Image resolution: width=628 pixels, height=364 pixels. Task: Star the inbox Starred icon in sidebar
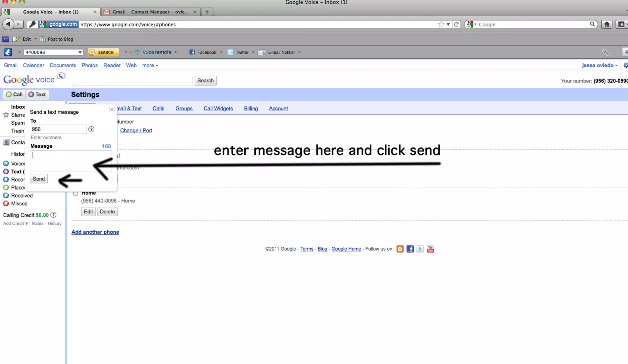[6, 115]
